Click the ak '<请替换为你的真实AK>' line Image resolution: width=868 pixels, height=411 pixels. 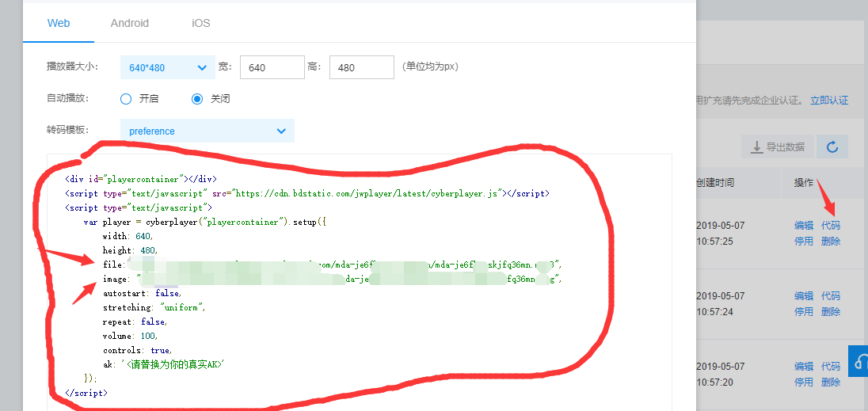[165, 364]
